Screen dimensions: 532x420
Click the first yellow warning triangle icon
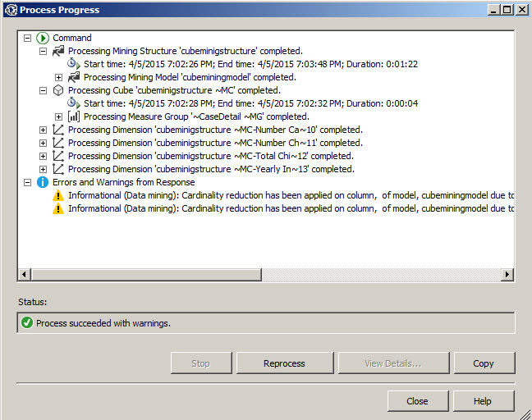58,195
